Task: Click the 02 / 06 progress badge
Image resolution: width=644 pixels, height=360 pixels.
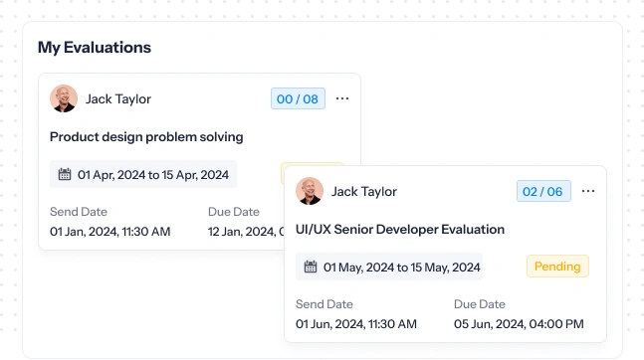Action: point(543,191)
